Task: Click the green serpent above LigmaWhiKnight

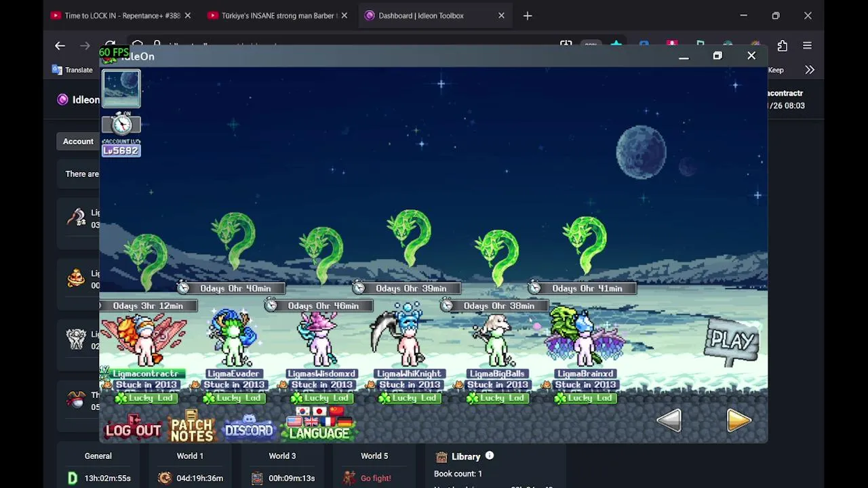Action: coord(410,239)
